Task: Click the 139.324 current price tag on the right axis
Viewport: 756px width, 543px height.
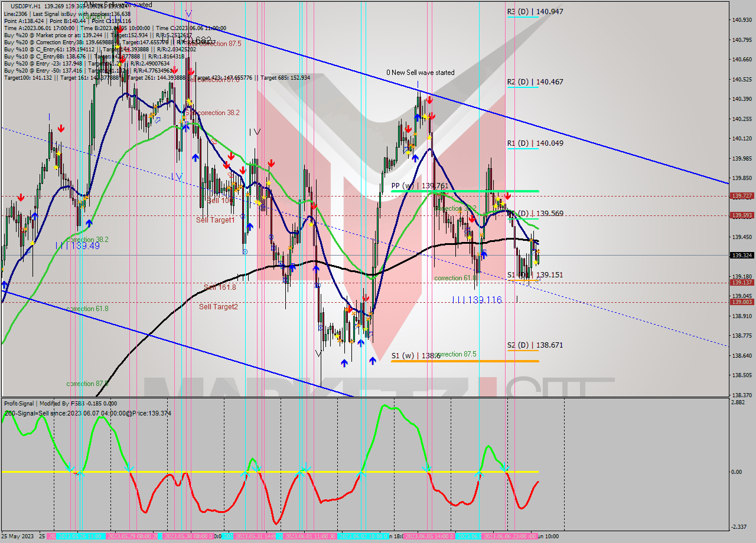Action: [741, 256]
